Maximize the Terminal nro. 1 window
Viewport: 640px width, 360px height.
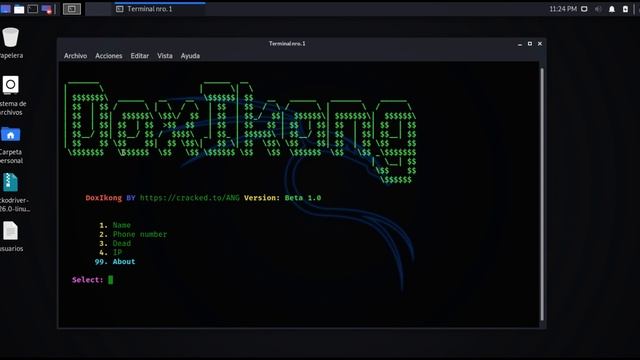(530, 44)
